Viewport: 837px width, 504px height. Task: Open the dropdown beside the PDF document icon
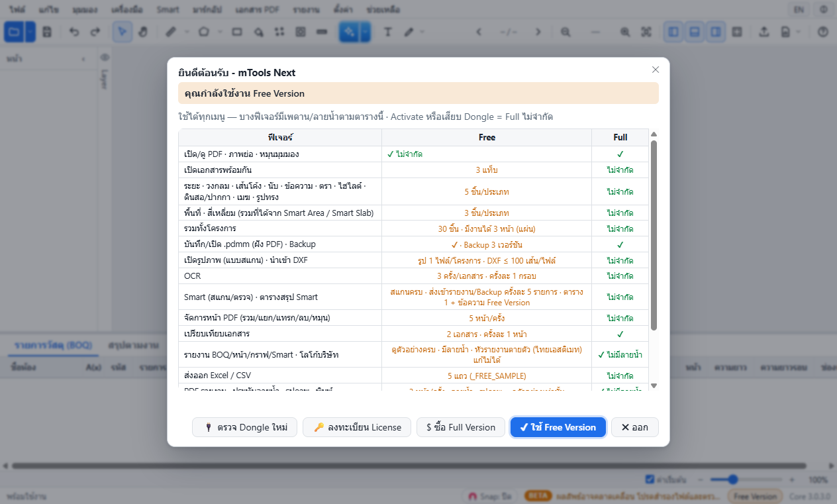[799, 32]
